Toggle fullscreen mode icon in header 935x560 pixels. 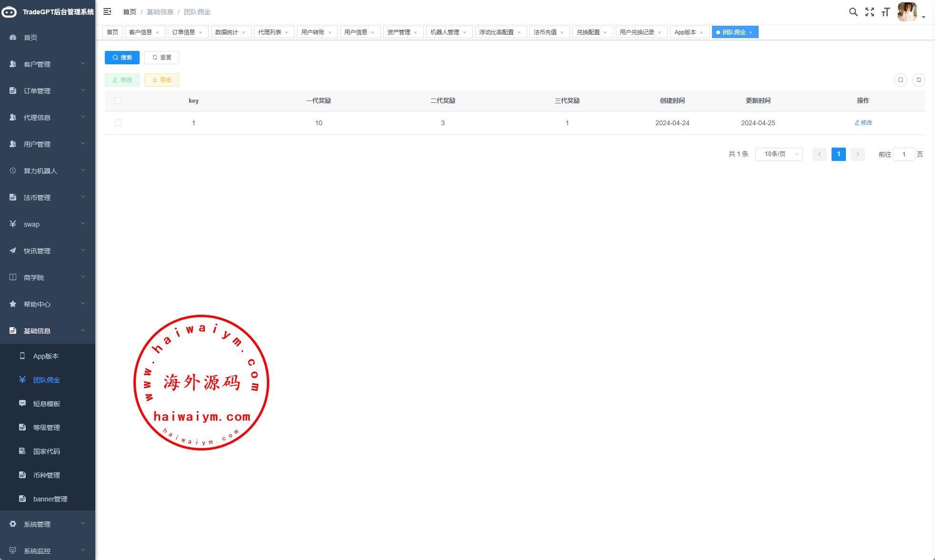tap(870, 12)
